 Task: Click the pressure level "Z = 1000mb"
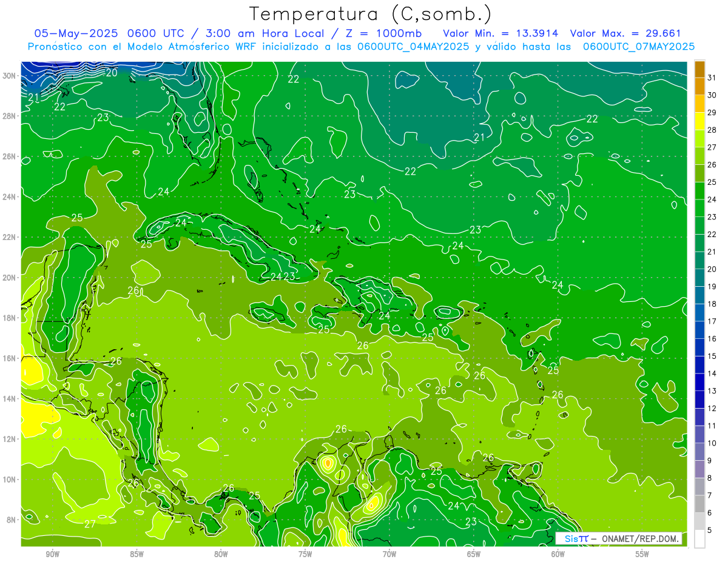(383, 33)
